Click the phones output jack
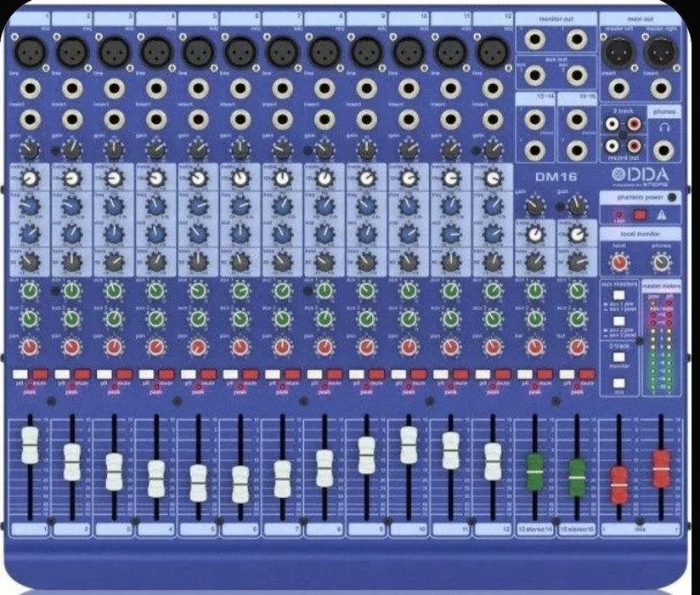Image resolution: width=700 pixels, height=595 pixels. (663, 150)
